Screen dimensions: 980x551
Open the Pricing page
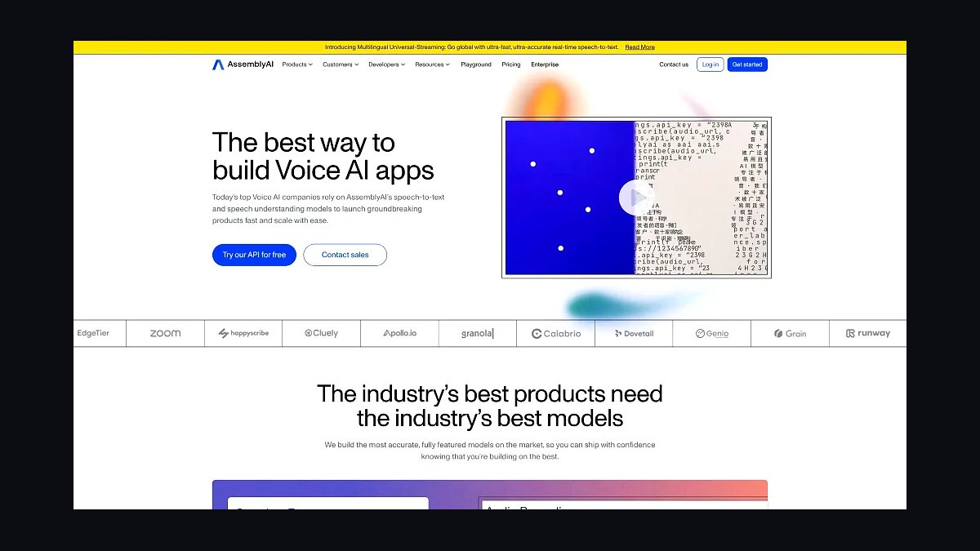coord(511,64)
